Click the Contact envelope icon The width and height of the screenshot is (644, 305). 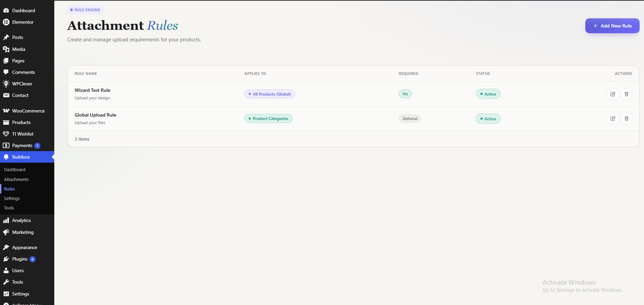6,95
